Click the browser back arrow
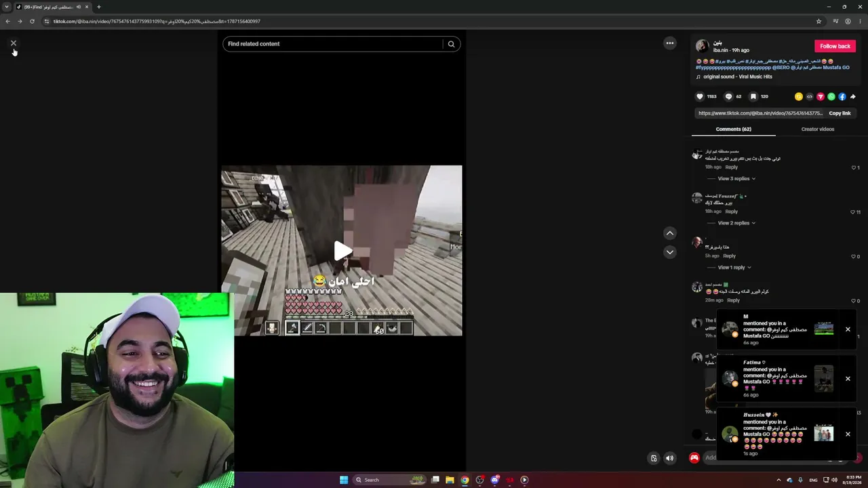The height and width of the screenshot is (488, 868). pyautogui.click(x=7, y=21)
